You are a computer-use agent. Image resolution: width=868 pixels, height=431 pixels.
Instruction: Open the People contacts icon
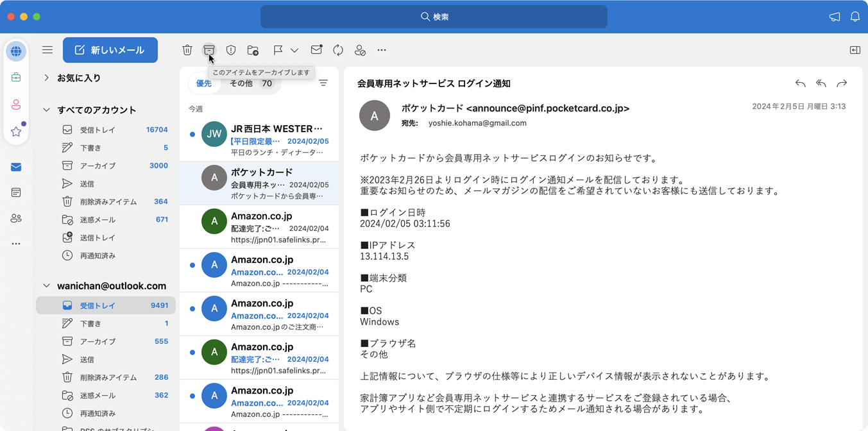(x=16, y=219)
